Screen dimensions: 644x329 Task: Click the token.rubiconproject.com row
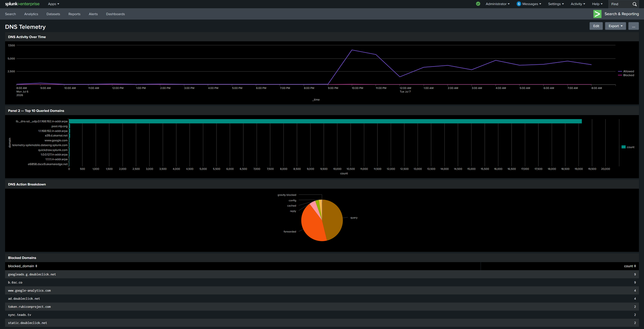tap(322, 307)
